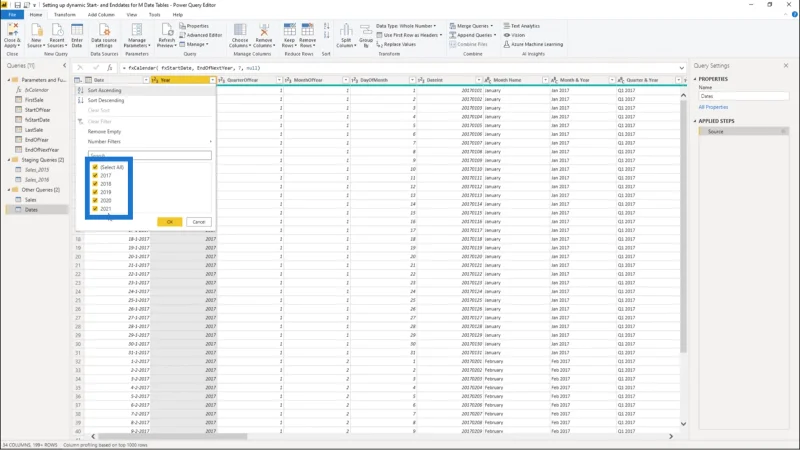Screen dimensions: 800x450
Task: Select the Sales query
Action: point(31,199)
